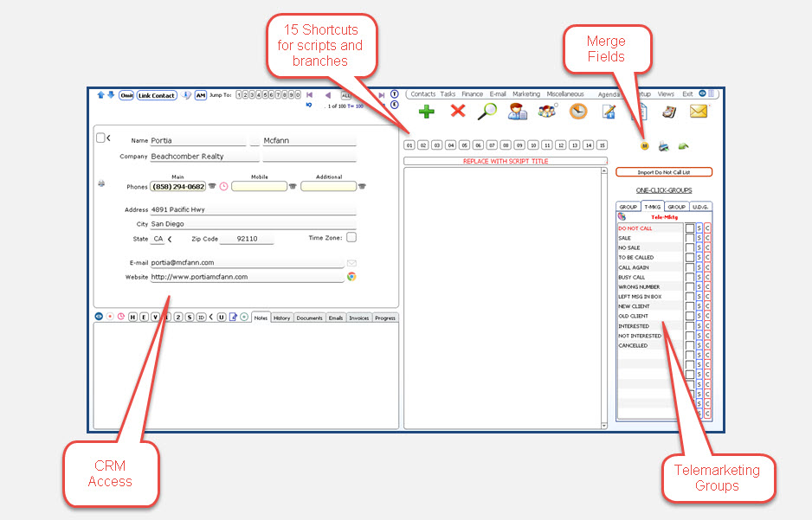Image resolution: width=812 pixels, height=520 pixels.
Task: Click the orange clock icon in toolbar
Action: point(577,112)
